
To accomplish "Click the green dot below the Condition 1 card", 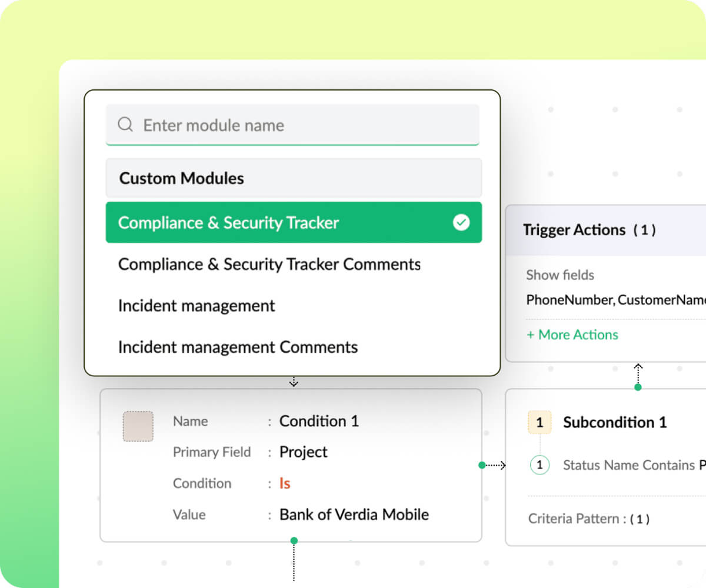I will click(294, 540).
